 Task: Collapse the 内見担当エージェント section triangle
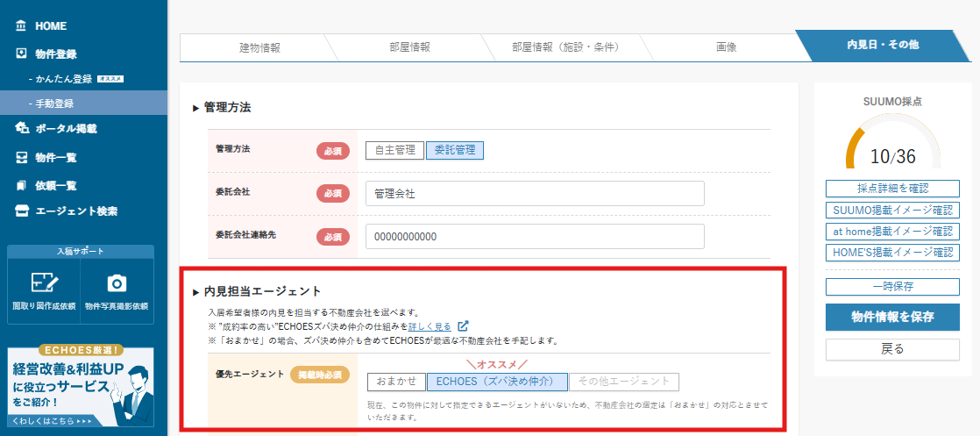pyautogui.click(x=196, y=291)
